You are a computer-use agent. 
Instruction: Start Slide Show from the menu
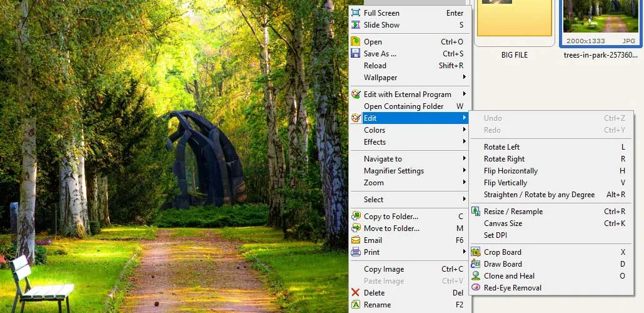tap(409, 24)
